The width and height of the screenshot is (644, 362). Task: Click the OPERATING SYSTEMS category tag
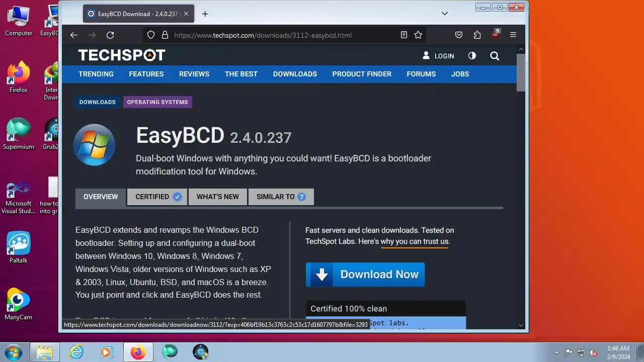point(157,102)
